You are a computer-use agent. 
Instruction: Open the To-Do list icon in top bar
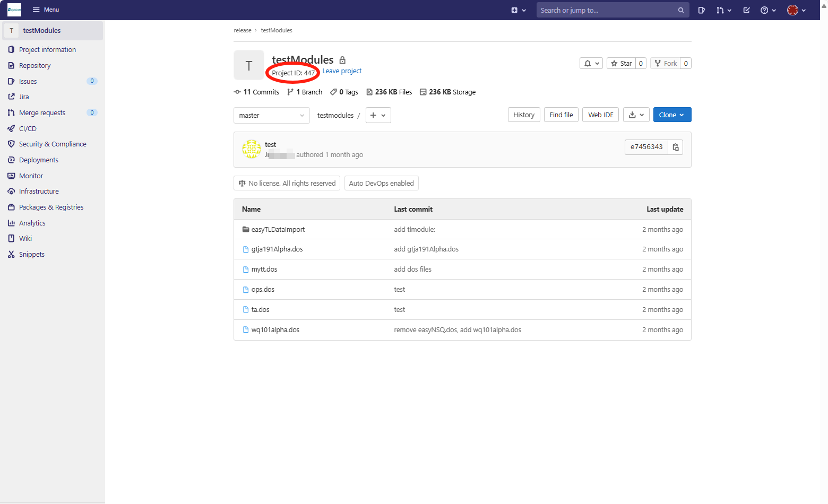tap(746, 10)
